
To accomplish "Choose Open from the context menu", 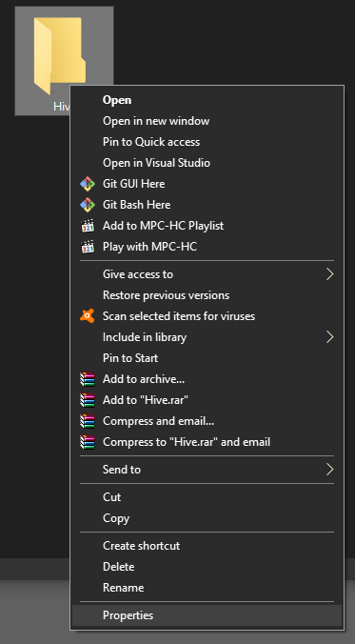I will [x=207, y=100].
